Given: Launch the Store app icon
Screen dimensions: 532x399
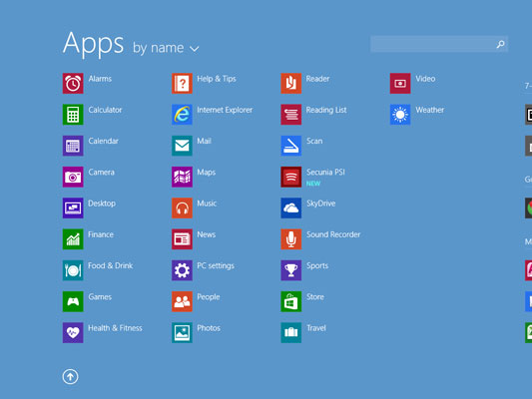Looking at the screenshot, I should (x=291, y=301).
